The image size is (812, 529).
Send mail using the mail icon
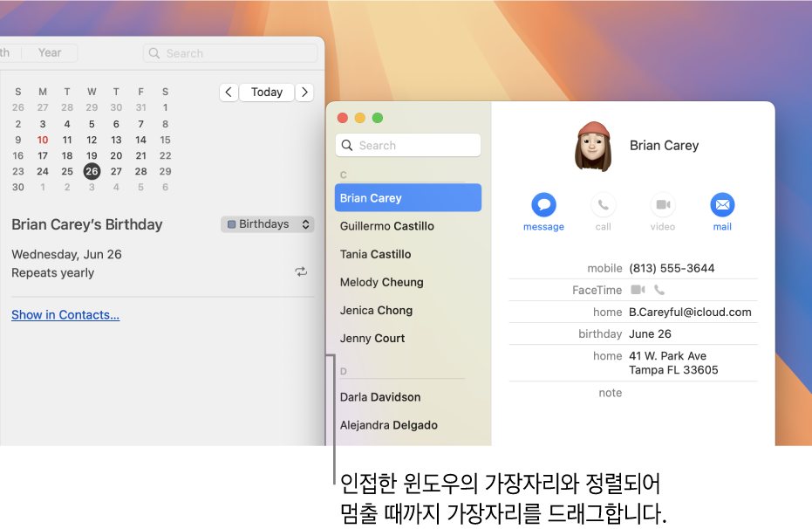pyautogui.click(x=722, y=204)
